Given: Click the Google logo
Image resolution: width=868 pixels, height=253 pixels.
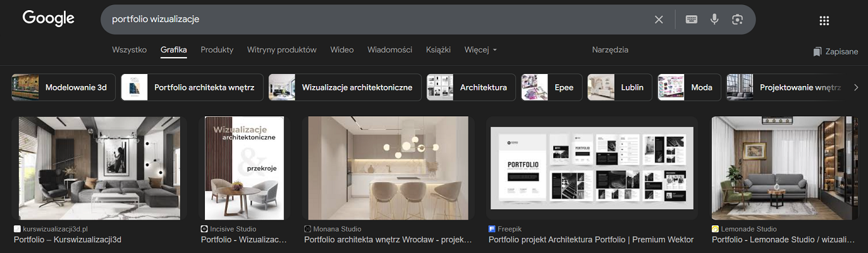Looking at the screenshot, I should 49,19.
